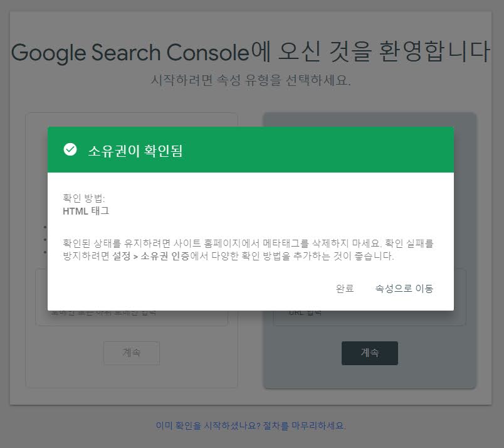Click the URL 입력 field behind the dialog
The width and height of the screenshot is (504, 448).
pyautogui.click(x=370, y=318)
